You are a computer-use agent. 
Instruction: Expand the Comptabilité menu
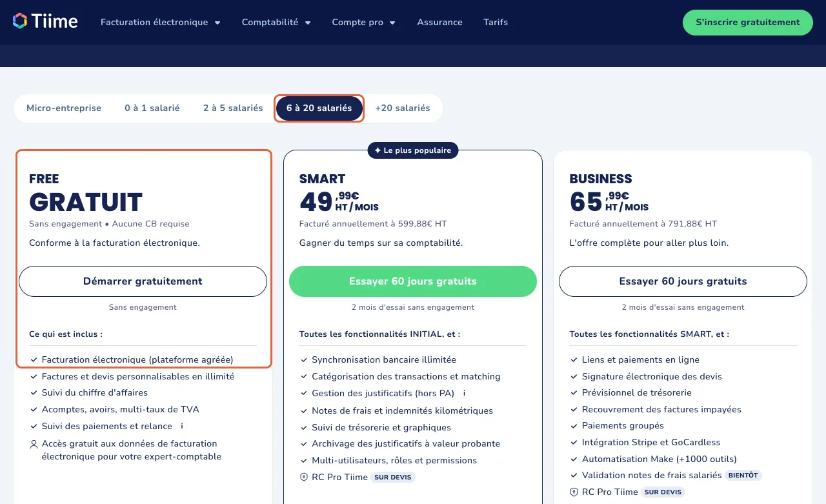click(276, 22)
